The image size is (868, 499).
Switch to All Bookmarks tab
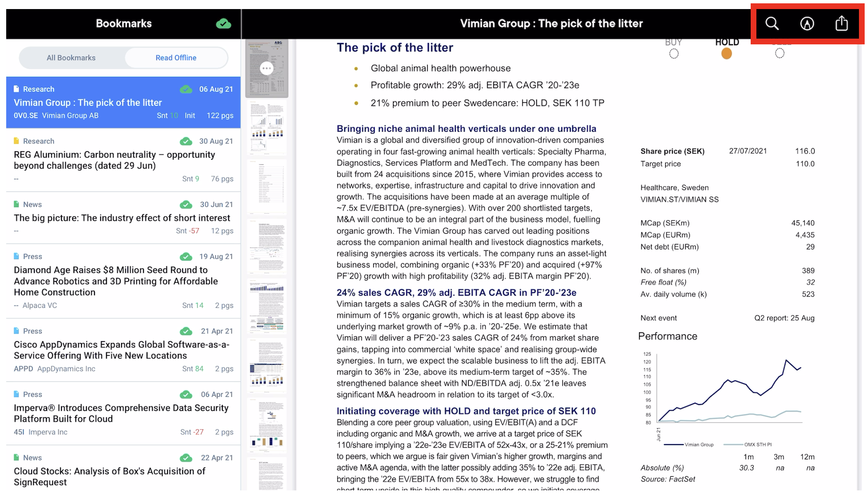pyautogui.click(x=71, y=58)
